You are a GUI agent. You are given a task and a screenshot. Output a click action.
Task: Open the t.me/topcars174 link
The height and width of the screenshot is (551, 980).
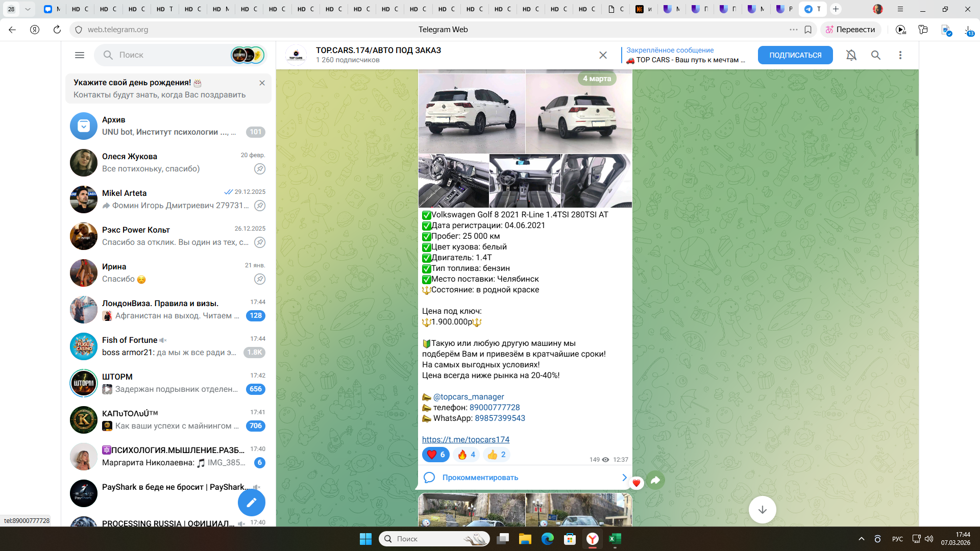coord(465,440)
